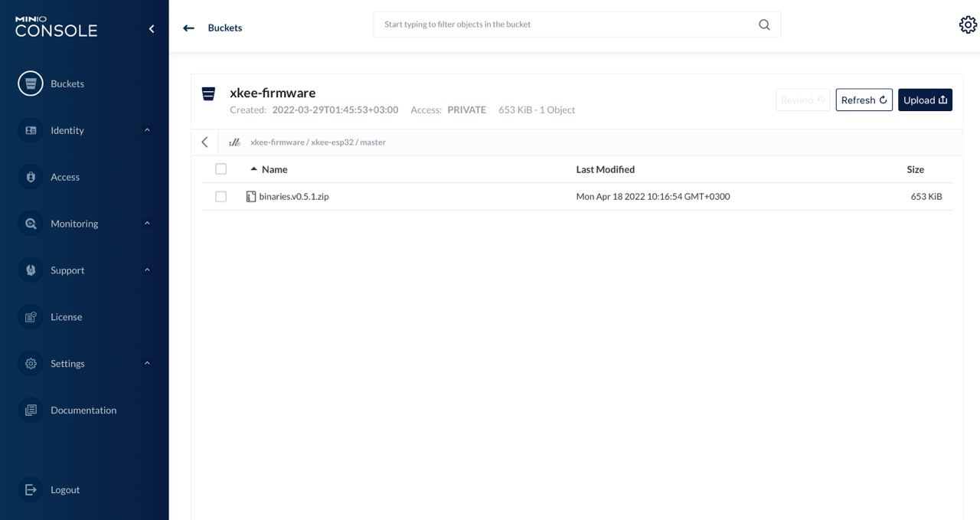Viewport: 980px width, 520px height.
Task: Click the Settings gear icon in the sidebar
Action: coord(31,364)
